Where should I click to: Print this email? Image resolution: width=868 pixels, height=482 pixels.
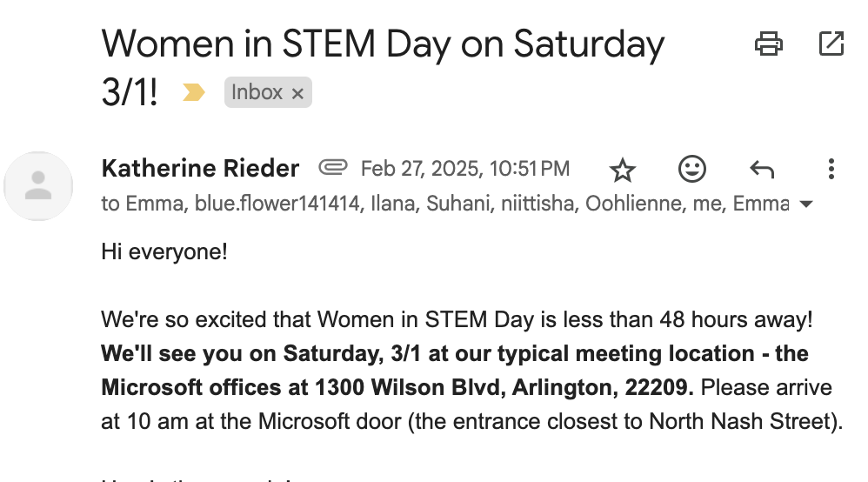[x=769, y=44]
